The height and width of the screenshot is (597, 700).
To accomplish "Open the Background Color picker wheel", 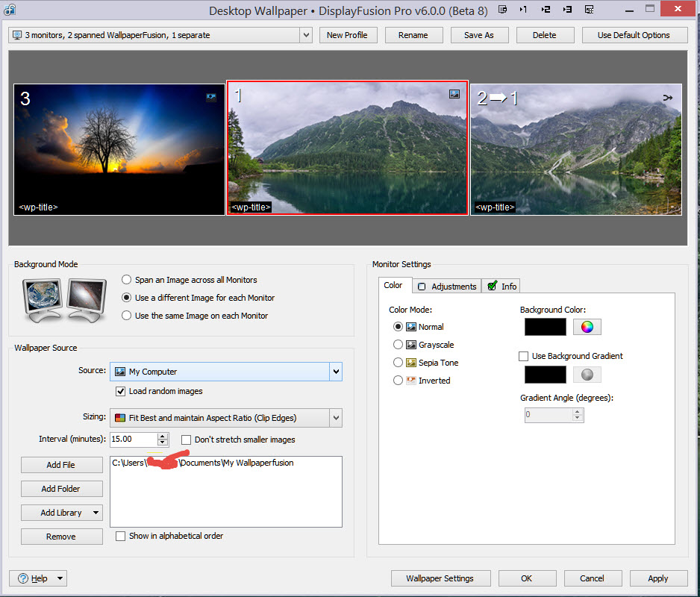I will [x=587, y=327].
